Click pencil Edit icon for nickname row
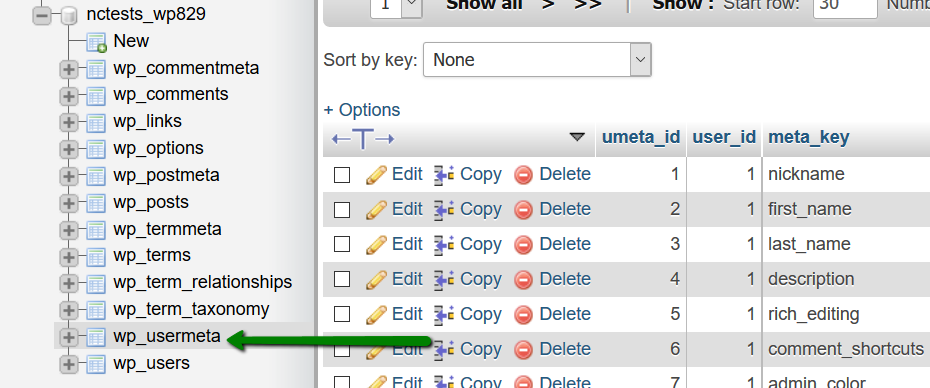 pos(376,174)
